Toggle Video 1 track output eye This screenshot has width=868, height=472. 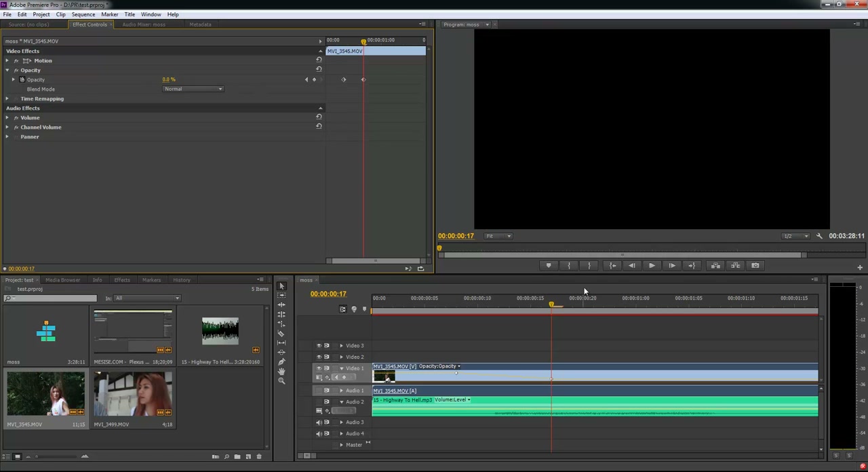pos(319,368)
